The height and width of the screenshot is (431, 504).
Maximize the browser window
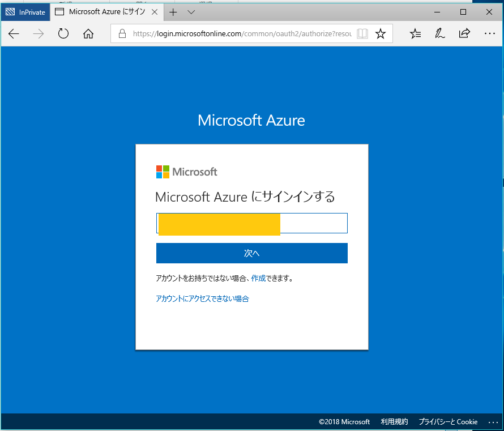click(x=463, y=12)
